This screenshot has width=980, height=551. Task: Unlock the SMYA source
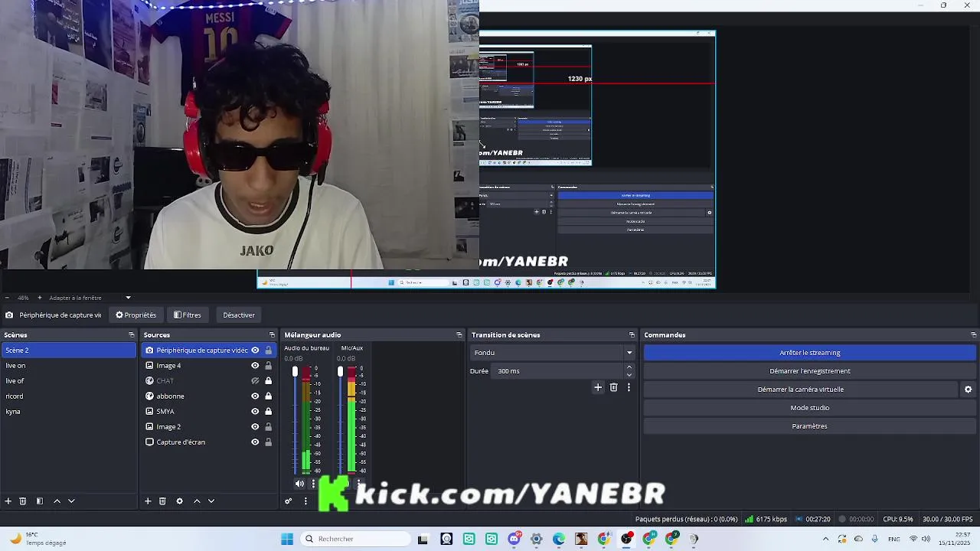268,412
